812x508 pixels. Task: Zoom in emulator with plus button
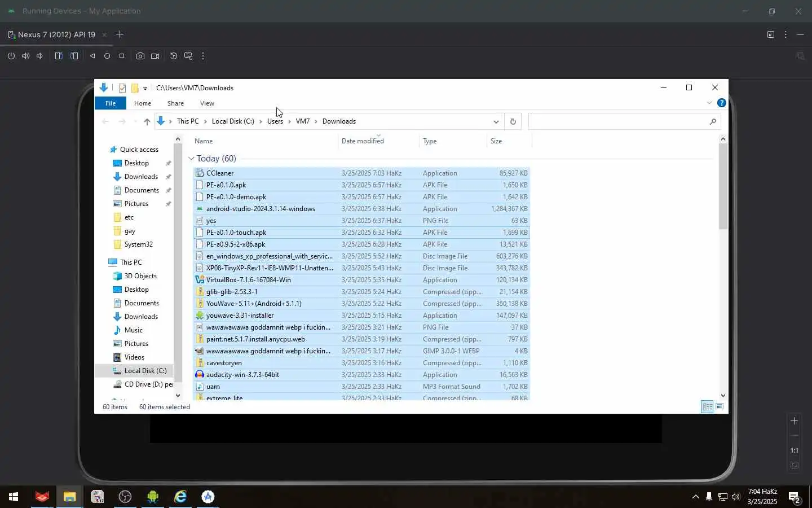tap(794, 421)
